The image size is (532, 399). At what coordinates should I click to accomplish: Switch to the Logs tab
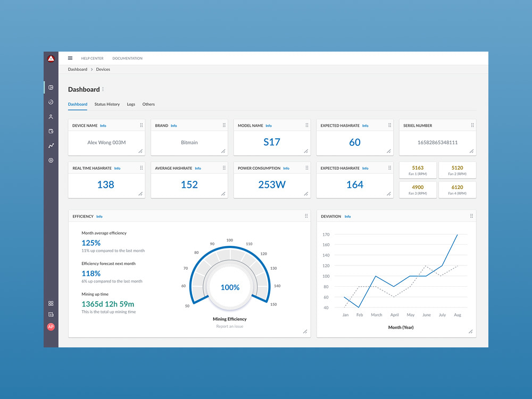point(131,104)
